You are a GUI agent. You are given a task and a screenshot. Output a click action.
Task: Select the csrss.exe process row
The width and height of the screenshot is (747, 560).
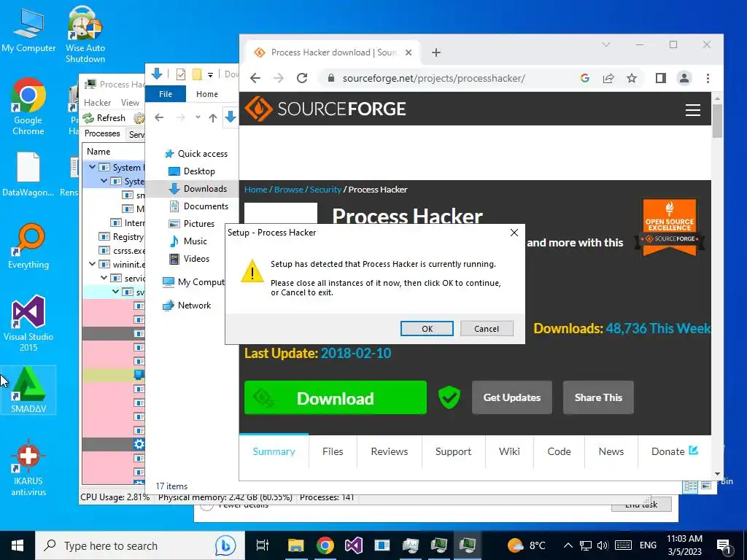click(114, 251)
